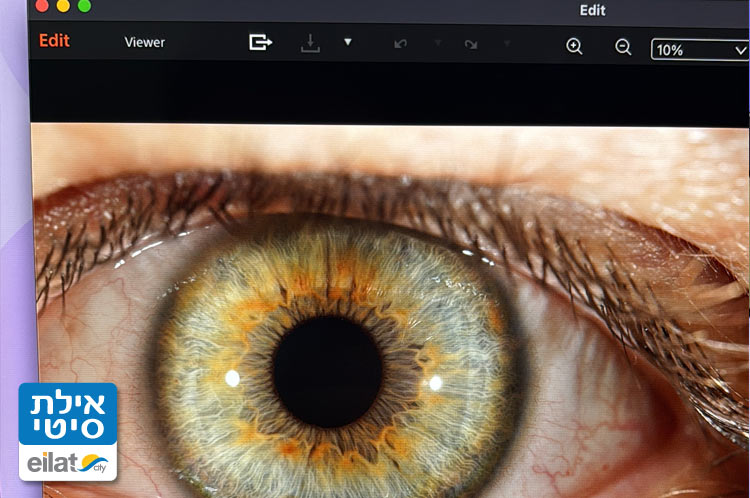Expand the arrow beside the download icon
Screen dimensions: 750x498
point(348,43)
